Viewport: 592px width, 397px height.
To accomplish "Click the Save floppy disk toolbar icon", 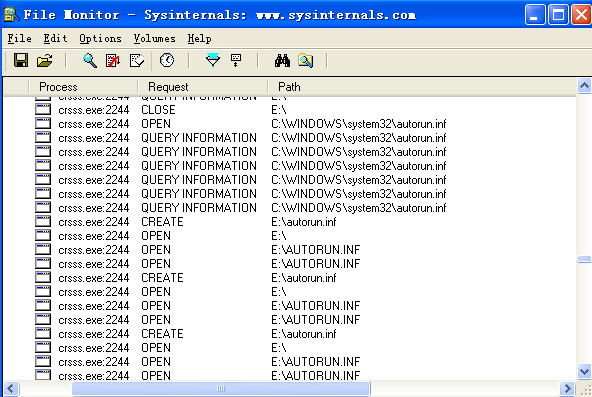I will click(x=21, y=60).
